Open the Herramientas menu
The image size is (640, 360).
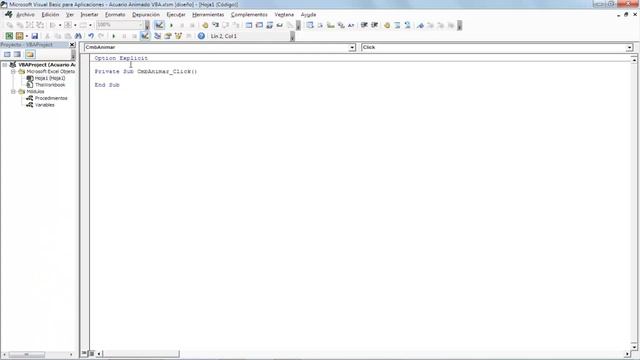(208, 15)
